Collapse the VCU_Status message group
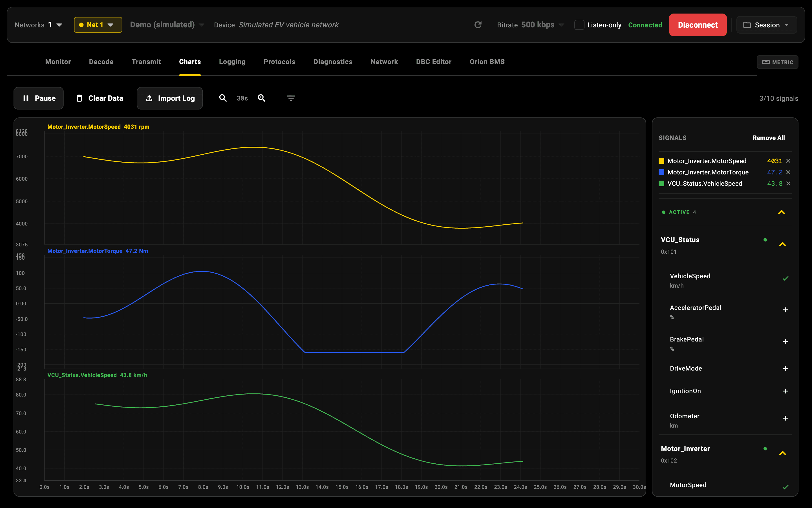812x508 pixels. point(782,244)
